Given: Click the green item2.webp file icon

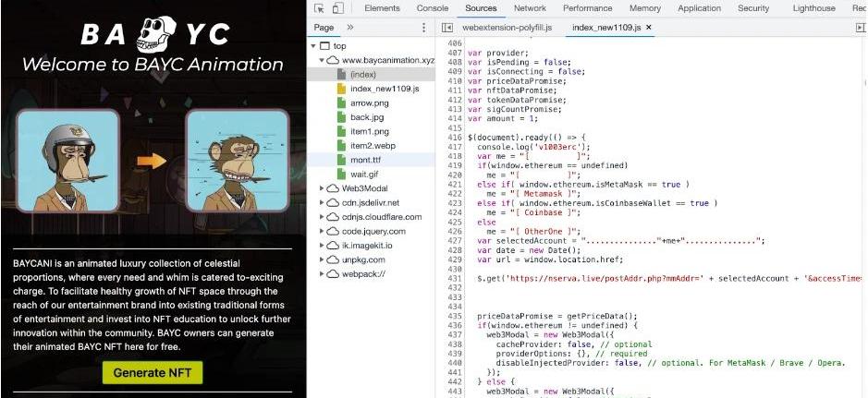Looking at the screenshot, I should [x=341, y=145].
